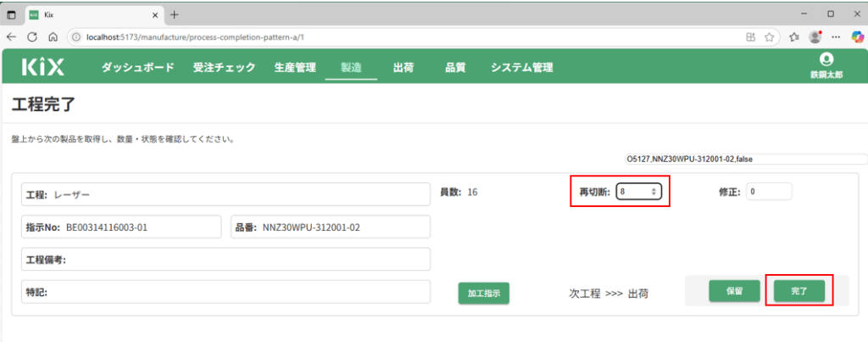Click 次工程 >>> 出荷 text
The height and width of the screenshot is (342, 868).
[x=609, y=294]
